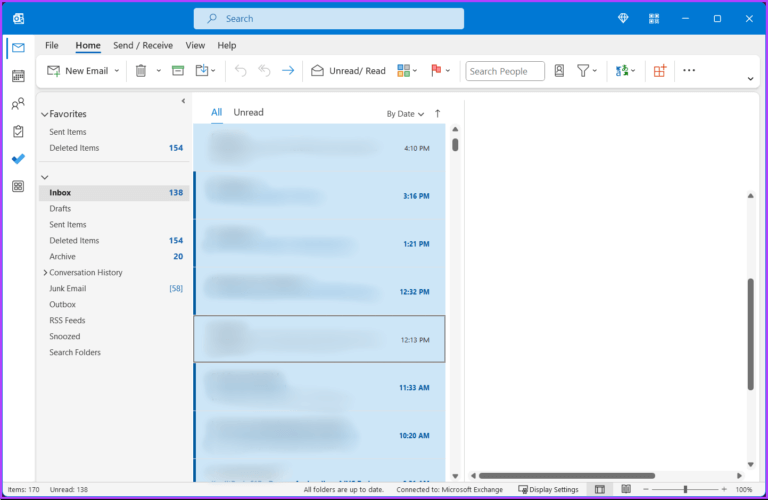The width and height of the screenshot is (768, 500).
Task: Adjust the zoom slider in status bar
Action: 685,489
